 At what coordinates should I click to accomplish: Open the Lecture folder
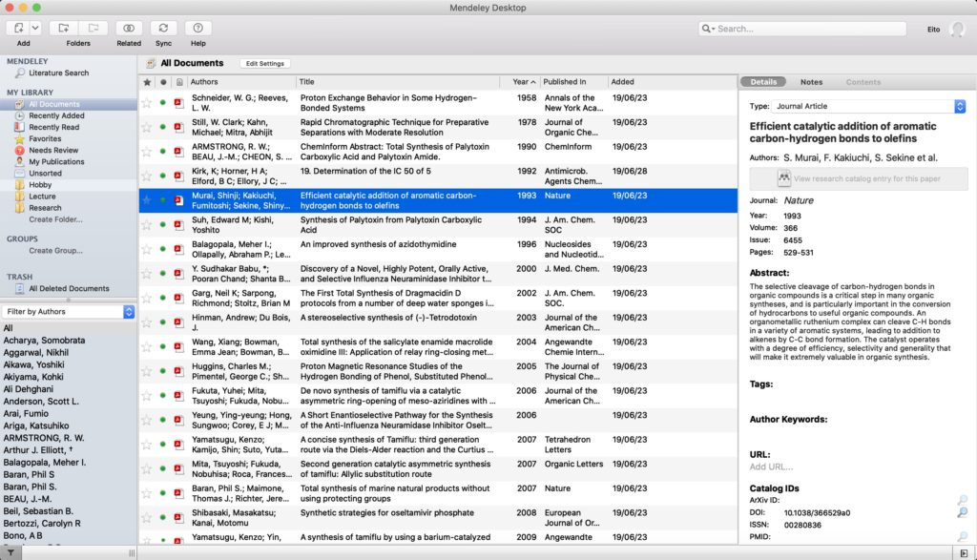(x=42, y=197)
